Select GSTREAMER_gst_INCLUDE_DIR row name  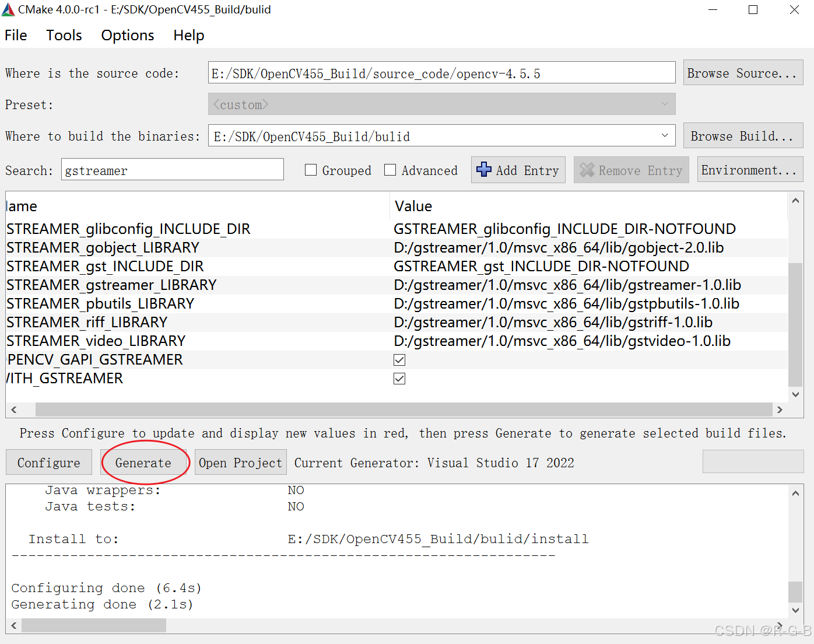[105, 266]
